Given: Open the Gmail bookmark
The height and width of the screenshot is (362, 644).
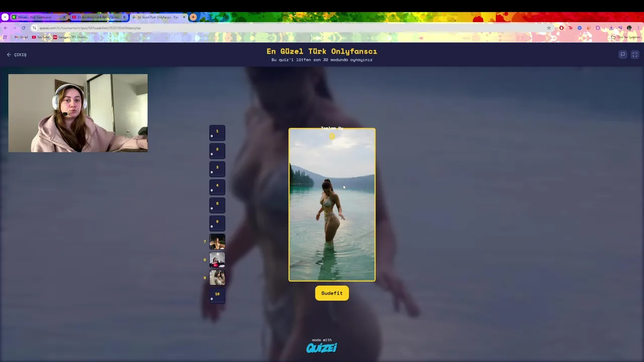Looking at the screenshot, I should click(x=21, y=37).
